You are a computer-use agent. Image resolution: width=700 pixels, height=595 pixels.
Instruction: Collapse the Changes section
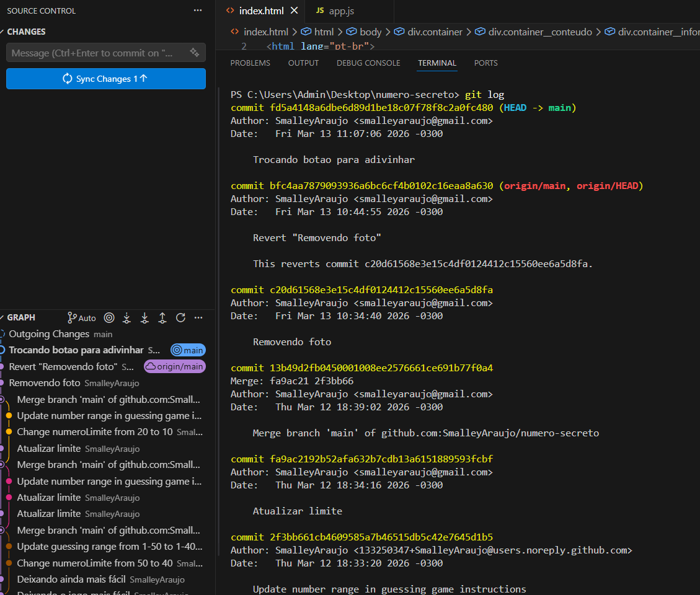(x=25, y=32)
